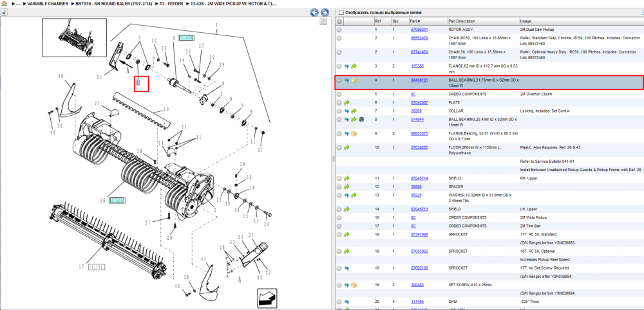Click the plus icon in table header
The height and width of the screenshot is (310, 644).
[x=339, y=21]
